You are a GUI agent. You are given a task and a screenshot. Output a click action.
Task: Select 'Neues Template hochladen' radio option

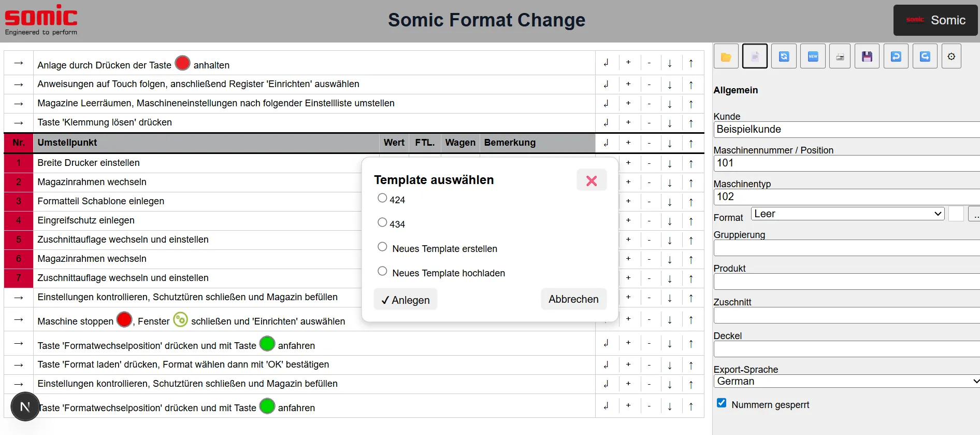[382, 271]
